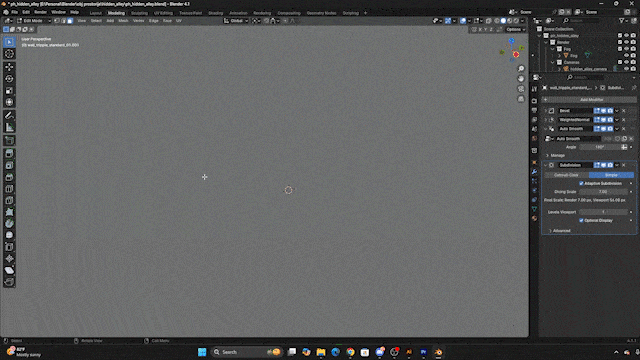Switch to face select mode
The height and width of the screenshot is (360, 640).
coord(70,21)
